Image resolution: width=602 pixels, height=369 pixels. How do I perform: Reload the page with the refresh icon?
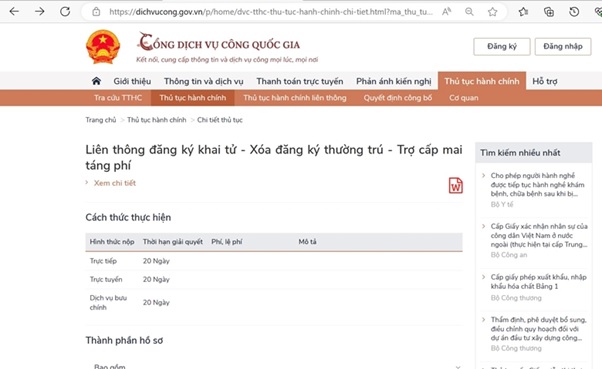coord(65,12)
